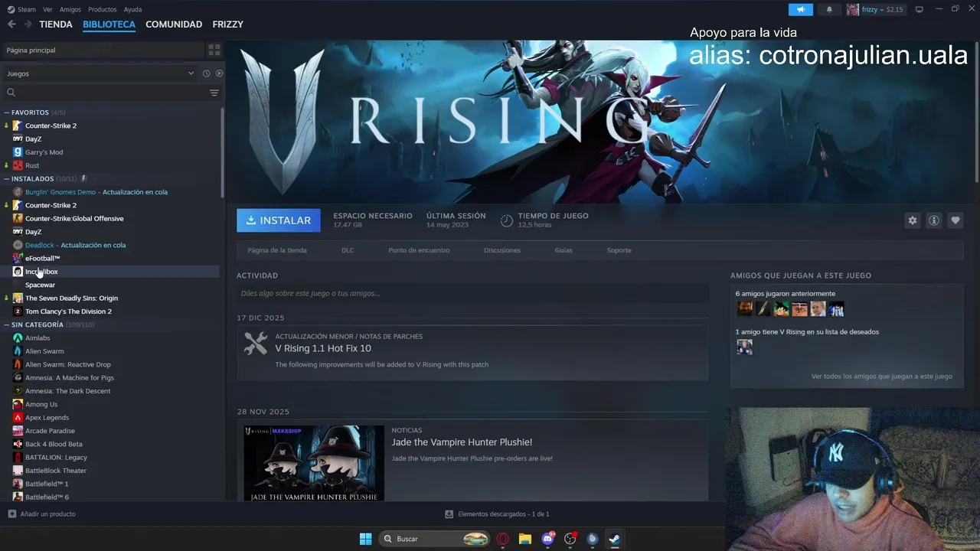Go to the COMUNIDAD tab
Image resolution: width=980 pixels, height=551 pixels.
(x=174, y=24)
